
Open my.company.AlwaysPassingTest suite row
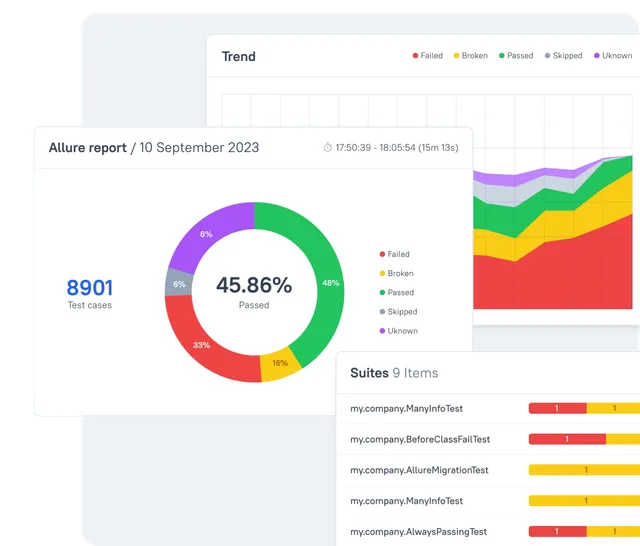(488, 532)
